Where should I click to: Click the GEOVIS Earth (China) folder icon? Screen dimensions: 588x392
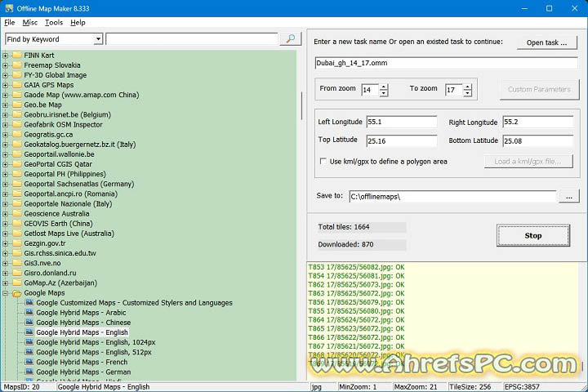click(x=17, y=224)
